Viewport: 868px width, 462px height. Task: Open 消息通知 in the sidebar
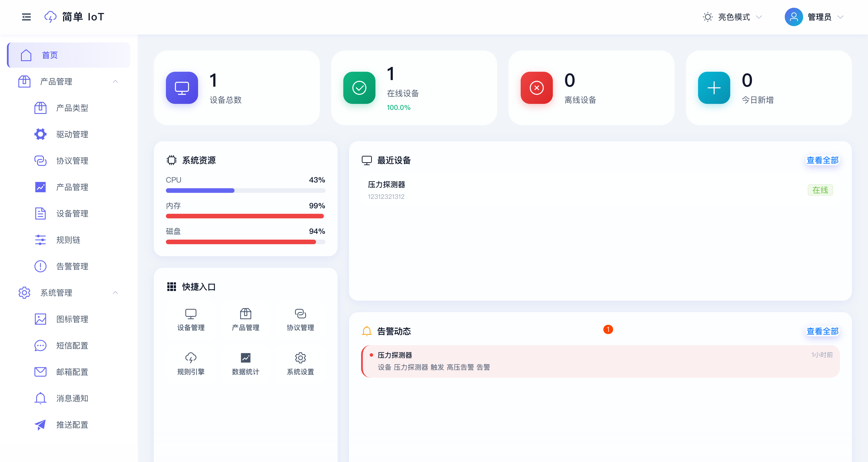[69, 398]
